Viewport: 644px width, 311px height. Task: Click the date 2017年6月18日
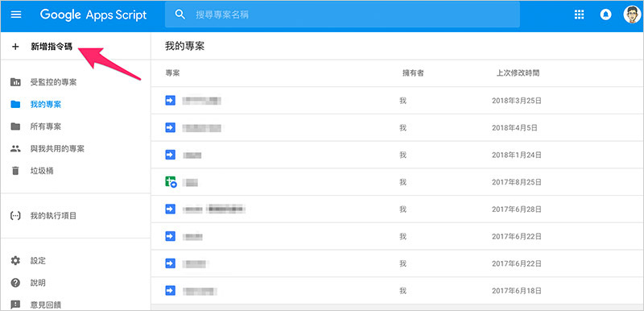pyautogui.click(x=517, y=291)
